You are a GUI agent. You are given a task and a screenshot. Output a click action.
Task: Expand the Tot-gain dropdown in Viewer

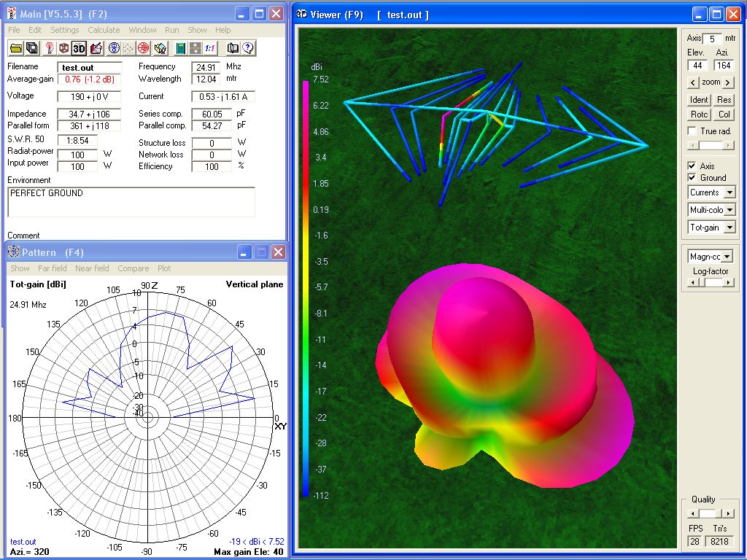(729, 227)
